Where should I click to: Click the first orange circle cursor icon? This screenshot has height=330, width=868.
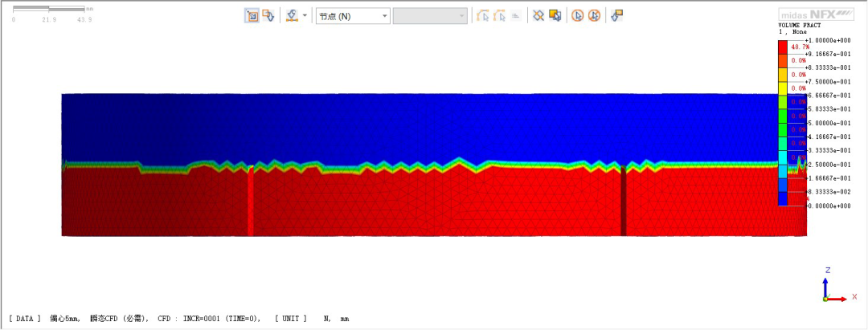(577, 15)
